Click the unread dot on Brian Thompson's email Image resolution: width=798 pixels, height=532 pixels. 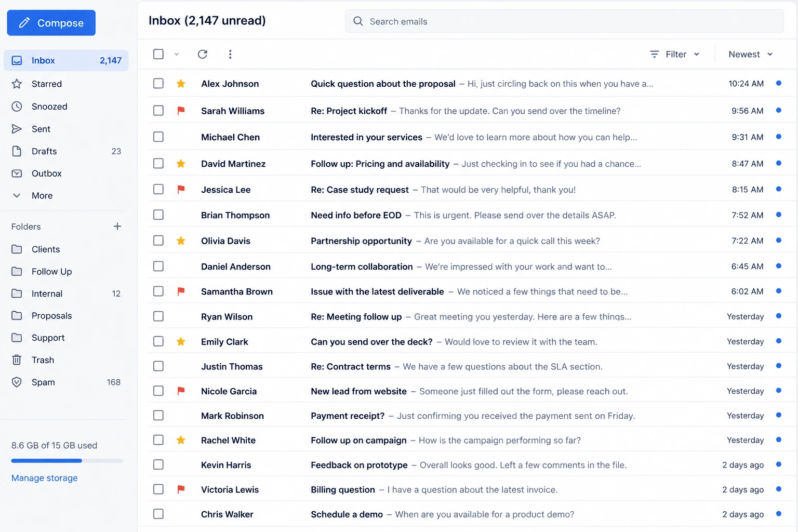point(778,215)
